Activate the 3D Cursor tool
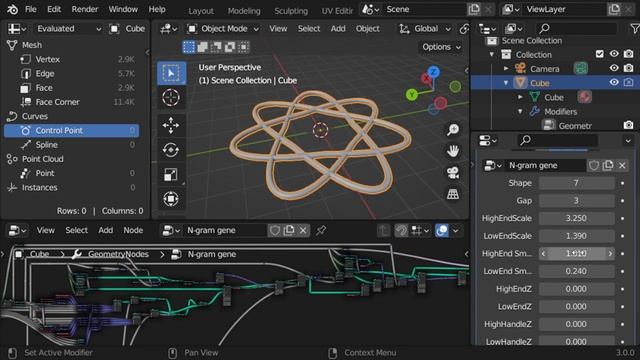 [x=171, y=98]
